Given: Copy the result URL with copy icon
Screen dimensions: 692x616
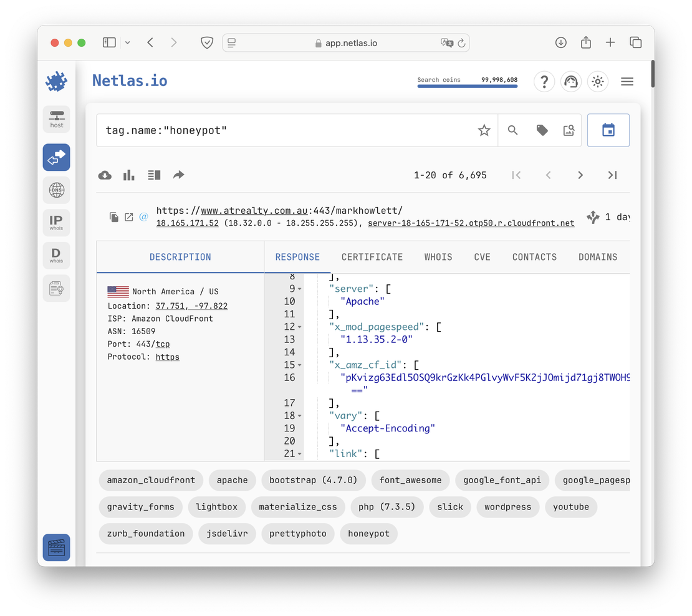Looking at the screenshot, I should 114,217.
